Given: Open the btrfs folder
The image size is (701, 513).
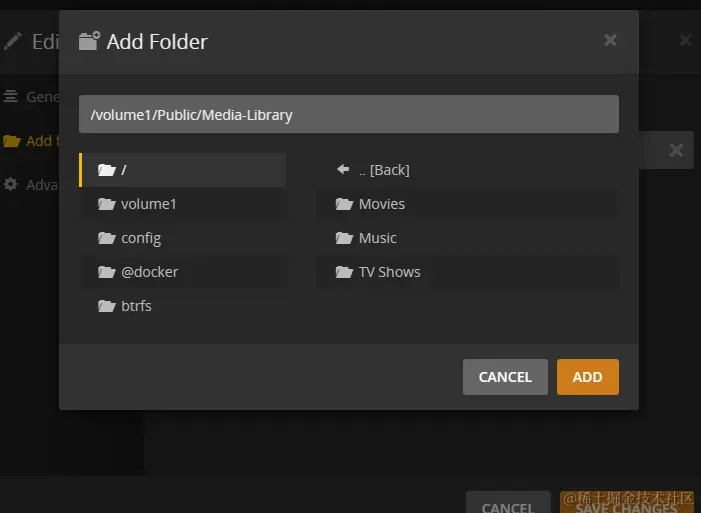Looking at the screenshot, I should click(x=182, y=306).
